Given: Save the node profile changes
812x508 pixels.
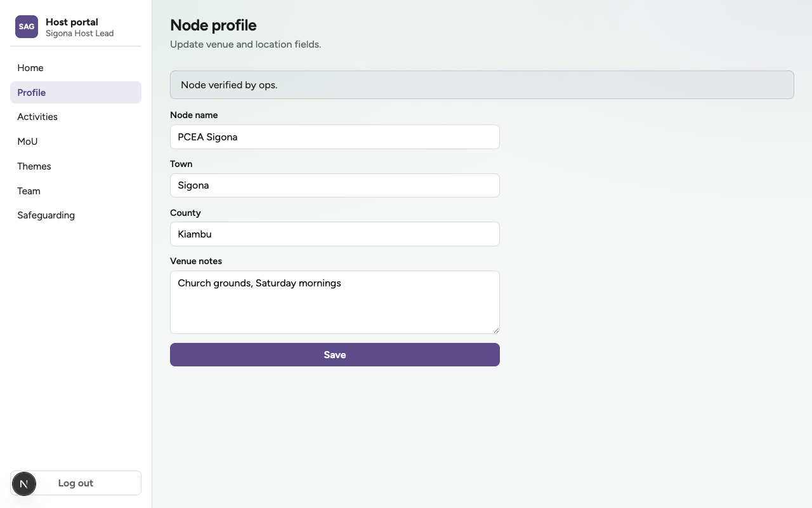Looking at the screenshot, I should point(335,355).
